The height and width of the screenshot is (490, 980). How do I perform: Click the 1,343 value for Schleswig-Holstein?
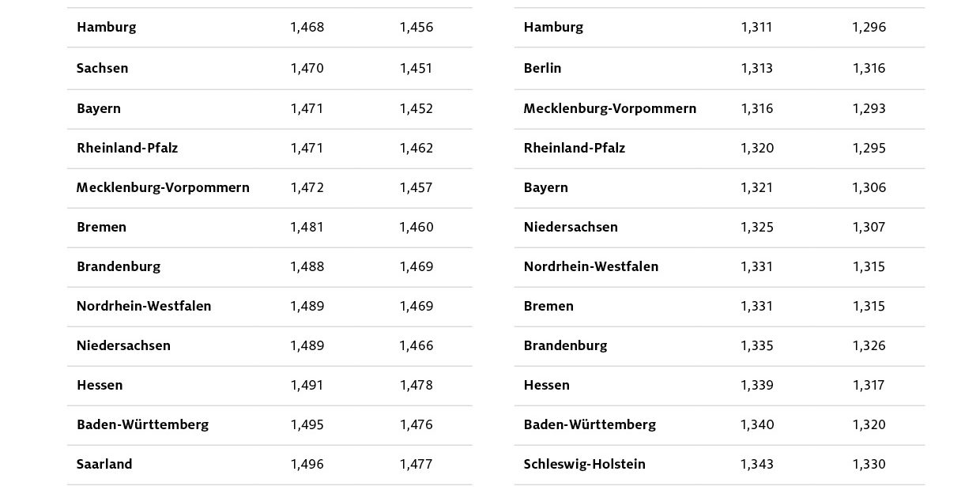(x=756, y=464)
